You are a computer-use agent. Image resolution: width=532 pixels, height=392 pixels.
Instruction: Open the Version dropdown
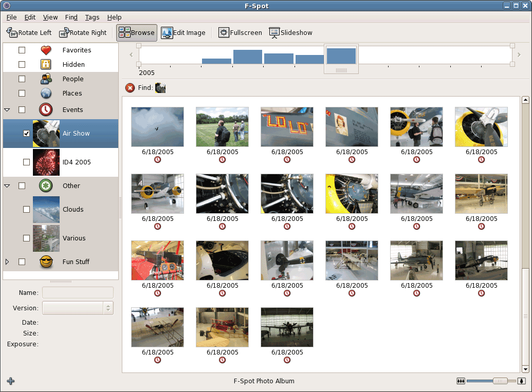tap(78, 308)
